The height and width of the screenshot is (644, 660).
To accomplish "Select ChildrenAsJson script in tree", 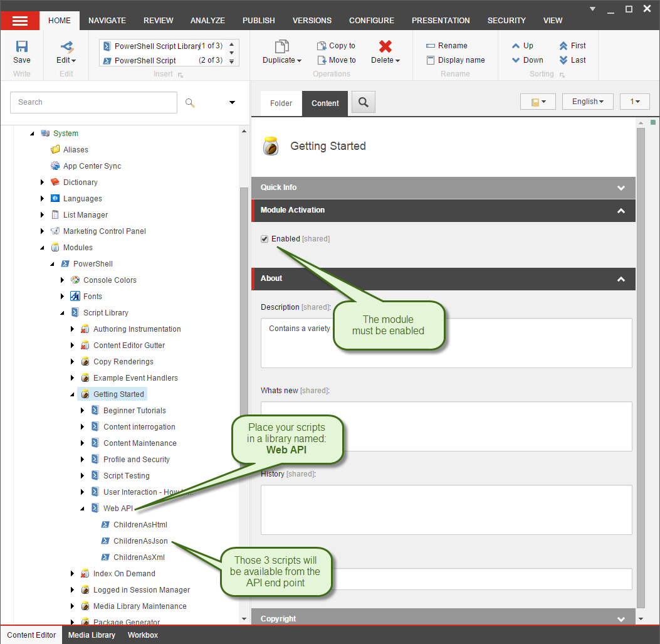I will pos(140,541).
